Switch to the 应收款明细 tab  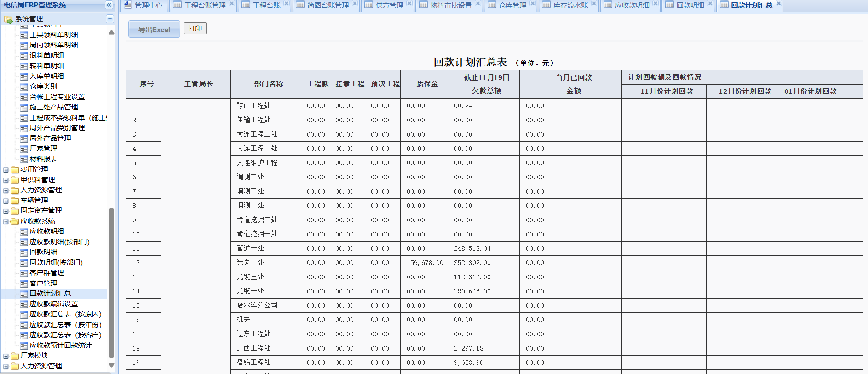click(x=632, y=6)
